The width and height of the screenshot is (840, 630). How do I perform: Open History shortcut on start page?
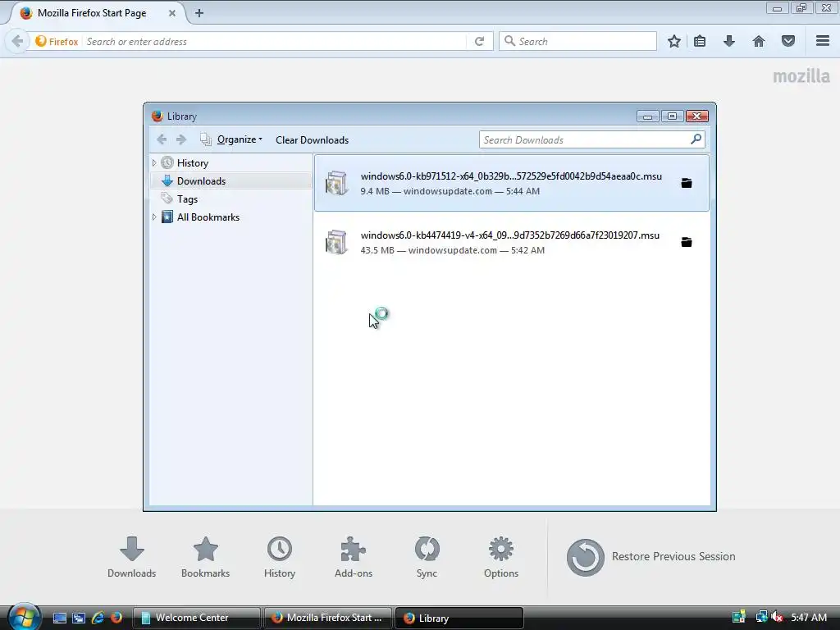[280, 557]
